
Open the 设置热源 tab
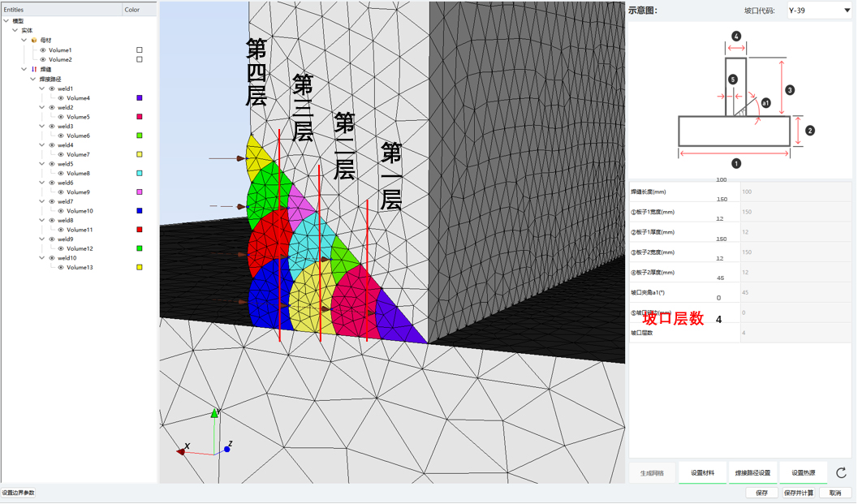coord(803,472)
